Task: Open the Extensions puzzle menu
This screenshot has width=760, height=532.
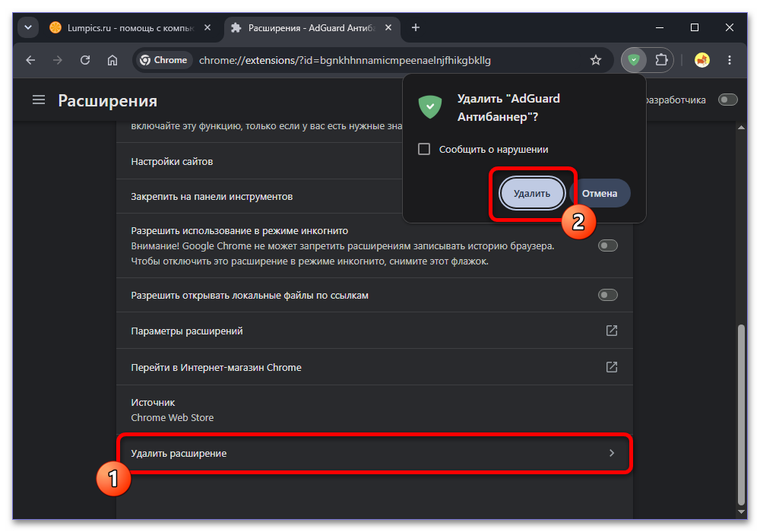Action: click(661, 60)
